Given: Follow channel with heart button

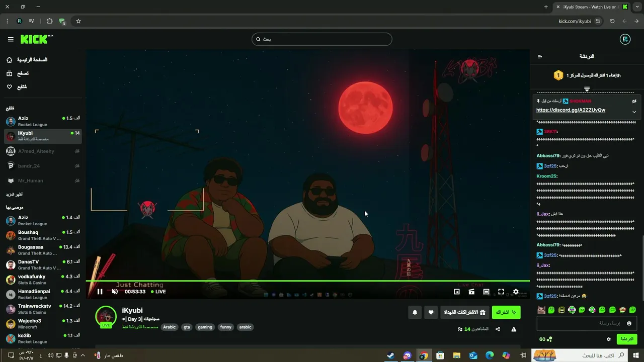Looking at the screenshot, I should click(431, 312).
